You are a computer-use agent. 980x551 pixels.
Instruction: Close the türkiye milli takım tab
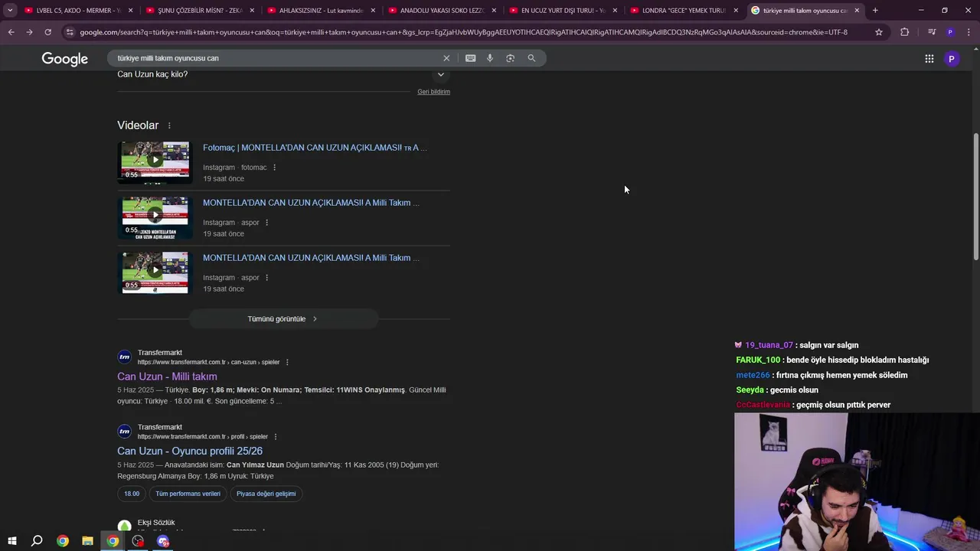(857, 11)
